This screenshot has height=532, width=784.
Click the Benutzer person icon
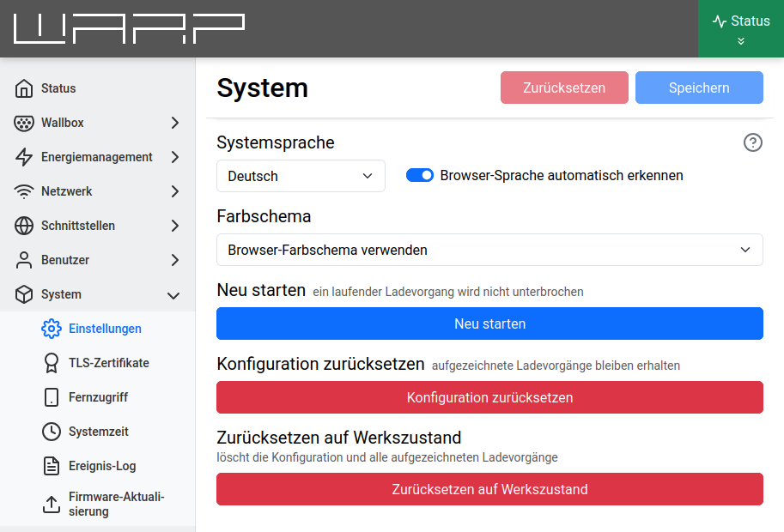point(24,260)
